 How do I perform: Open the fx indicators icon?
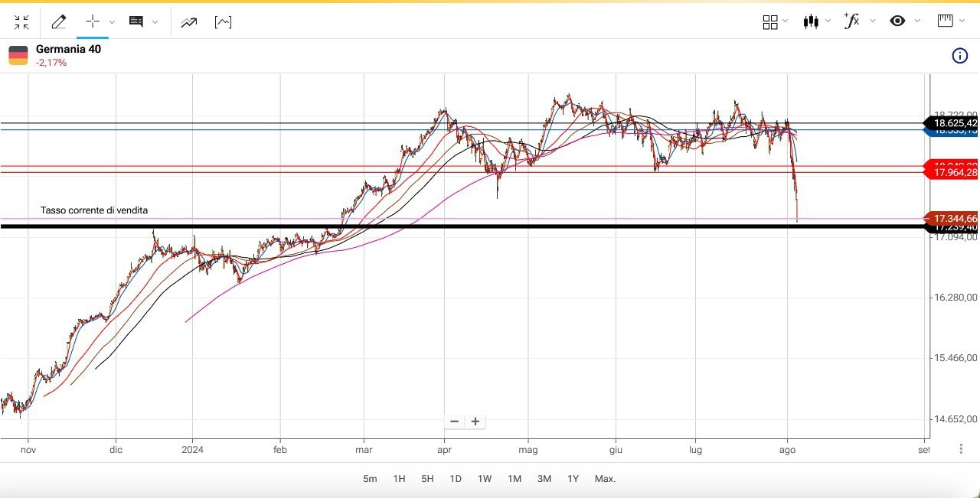[x=851, y=21]
